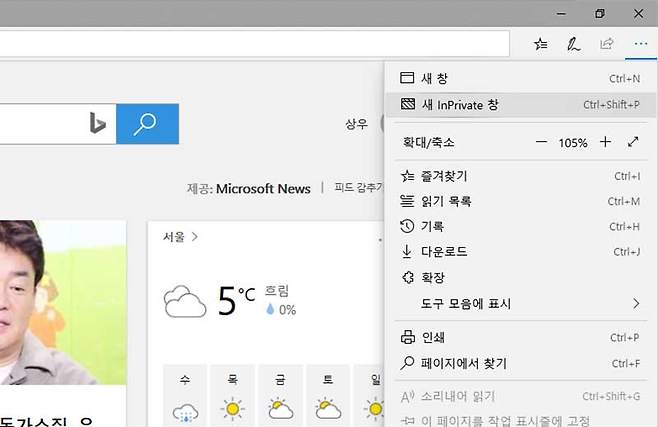Image resolution: width=658 pixels, height=427 pixels.
Task: Select 새 창 (new window) menu item
Action: tap(520, 78)
